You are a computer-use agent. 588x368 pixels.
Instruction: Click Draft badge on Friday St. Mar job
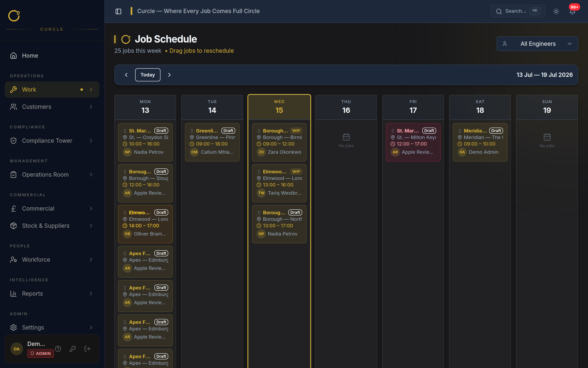coord(429,131)
